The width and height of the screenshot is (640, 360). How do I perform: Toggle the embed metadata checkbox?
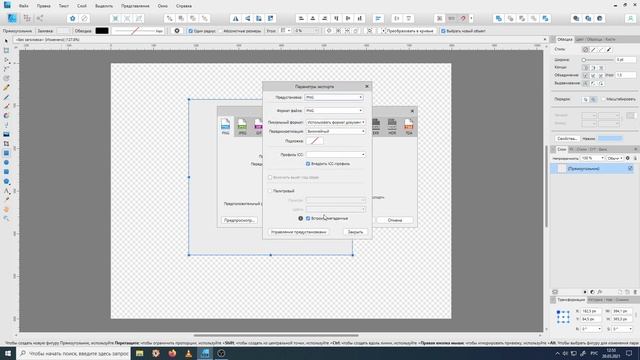(308, 218)
